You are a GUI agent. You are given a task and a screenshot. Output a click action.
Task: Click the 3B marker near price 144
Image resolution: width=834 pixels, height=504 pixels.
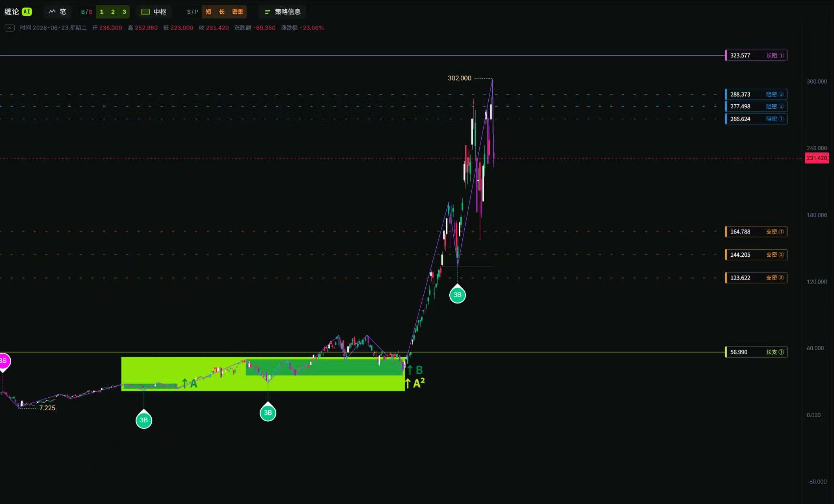[457, 295]
